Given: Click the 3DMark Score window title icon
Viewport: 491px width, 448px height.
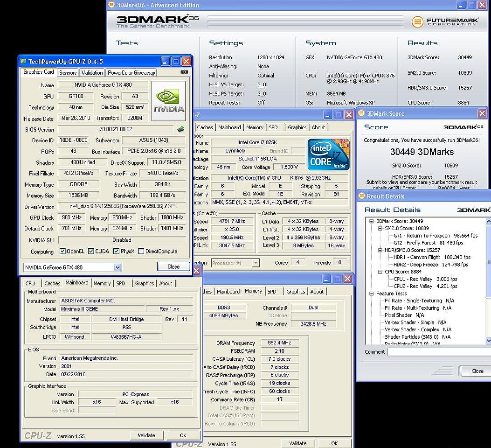Looking at the screenshot, I should click(x=362, y=113).
